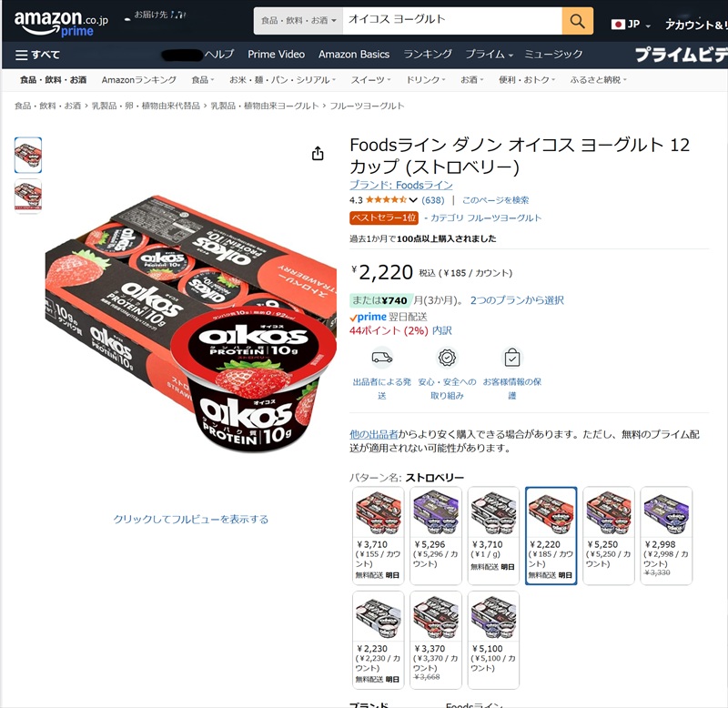Expand the star rating chevron dropdown

click(x=413, y=200)
